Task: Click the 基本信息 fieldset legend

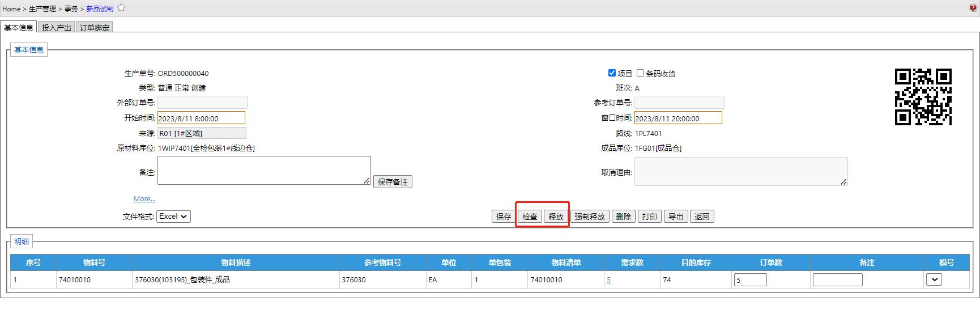Action: point(29,50)
